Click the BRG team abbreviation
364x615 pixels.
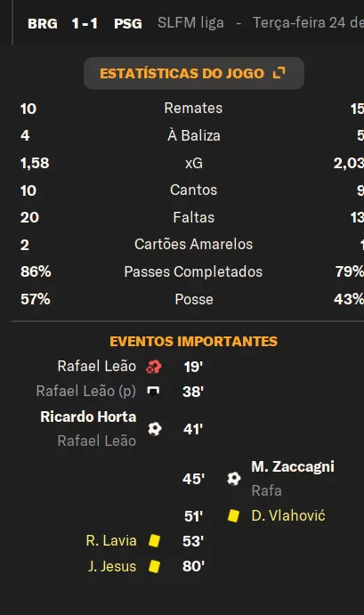click(x=43, y=23)
